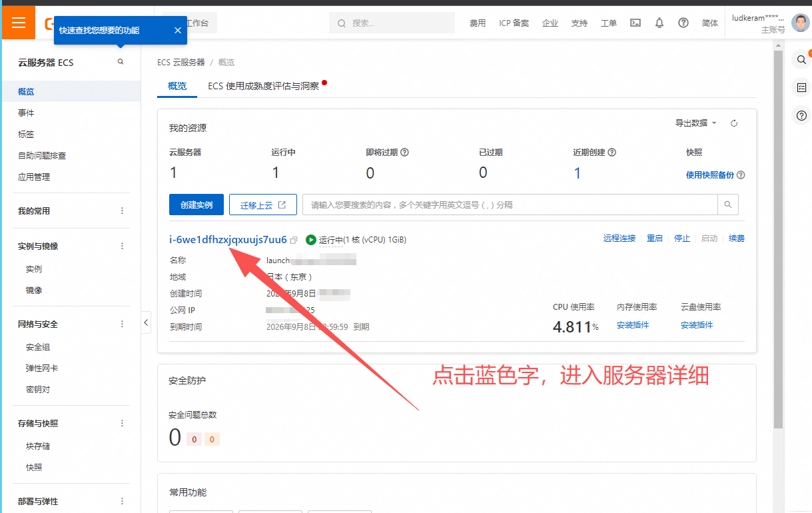
Task: Copy the instance ID with copy icon
Action: click(294, 241)
